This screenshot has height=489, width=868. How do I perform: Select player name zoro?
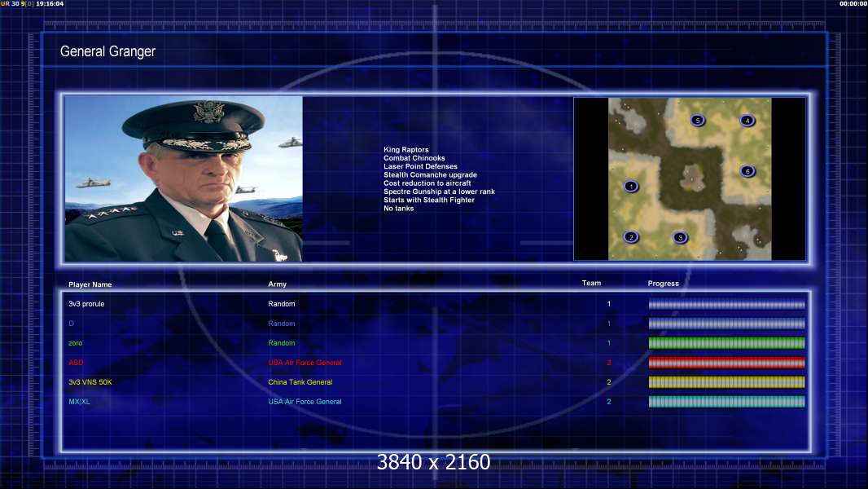(x=75, y=343)
